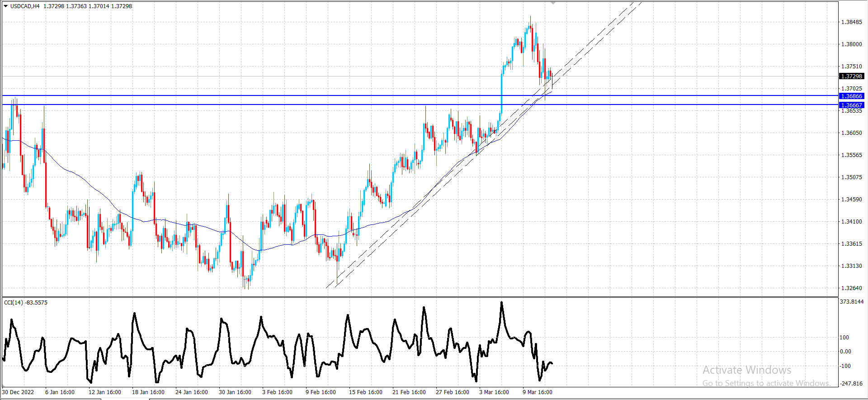Select the 1.36866 horizontal line price tag
Screen dimensions: 868x400
pyautogui.click(x=852, y=96)
